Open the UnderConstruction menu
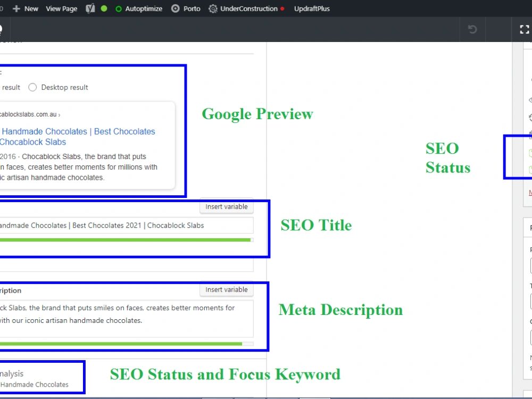 click(248, 9)
